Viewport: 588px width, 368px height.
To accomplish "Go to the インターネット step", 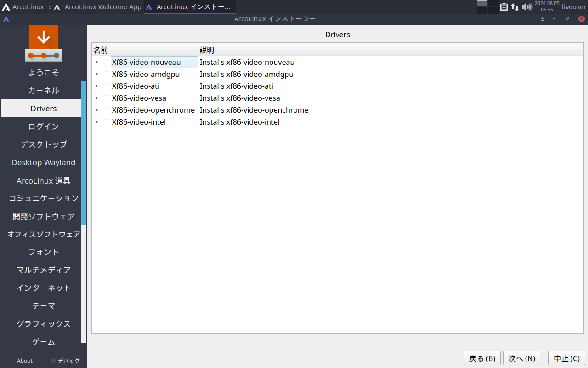I will click(44, 288).
